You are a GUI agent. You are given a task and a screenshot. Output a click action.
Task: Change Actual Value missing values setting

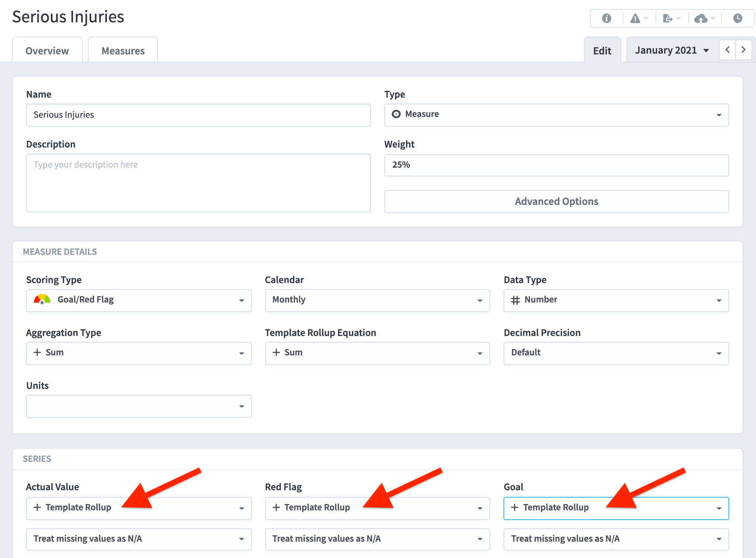point(139,539)
